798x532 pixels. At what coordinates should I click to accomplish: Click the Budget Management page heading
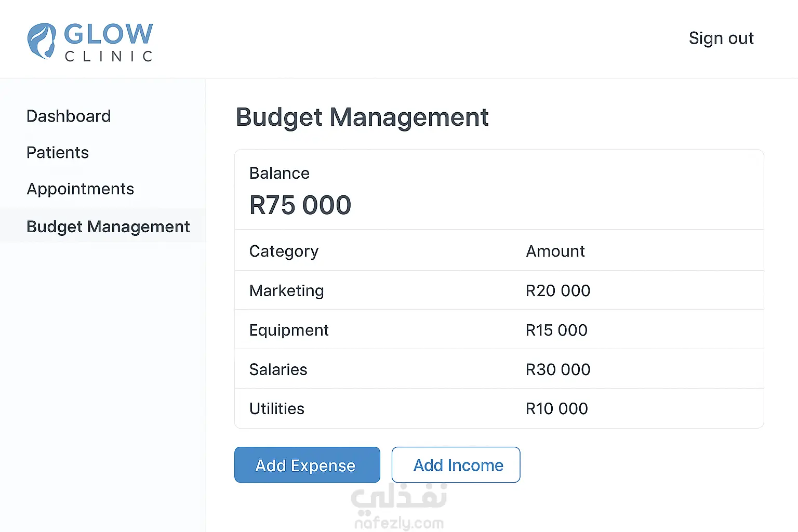(x=362, y=117)
